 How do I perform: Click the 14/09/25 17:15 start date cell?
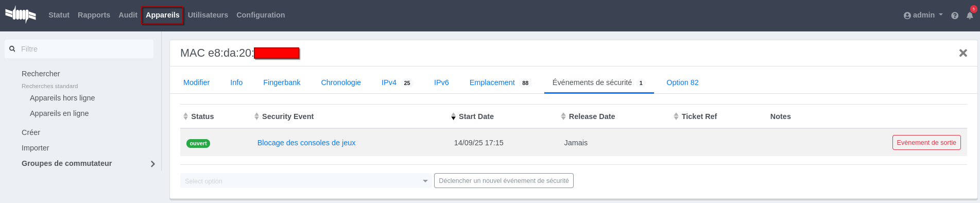tap(479, 143)
